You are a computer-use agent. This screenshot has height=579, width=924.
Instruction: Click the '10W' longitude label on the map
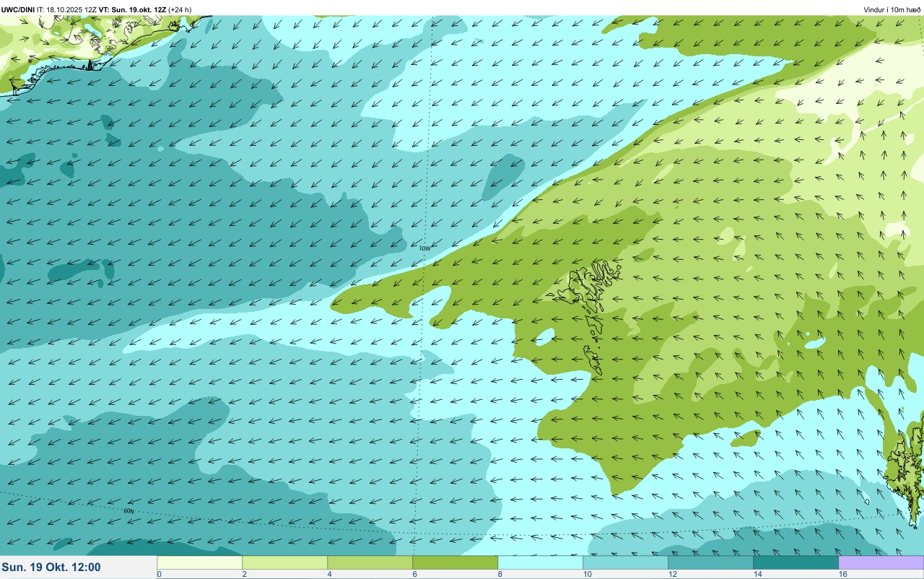[425, 248]
